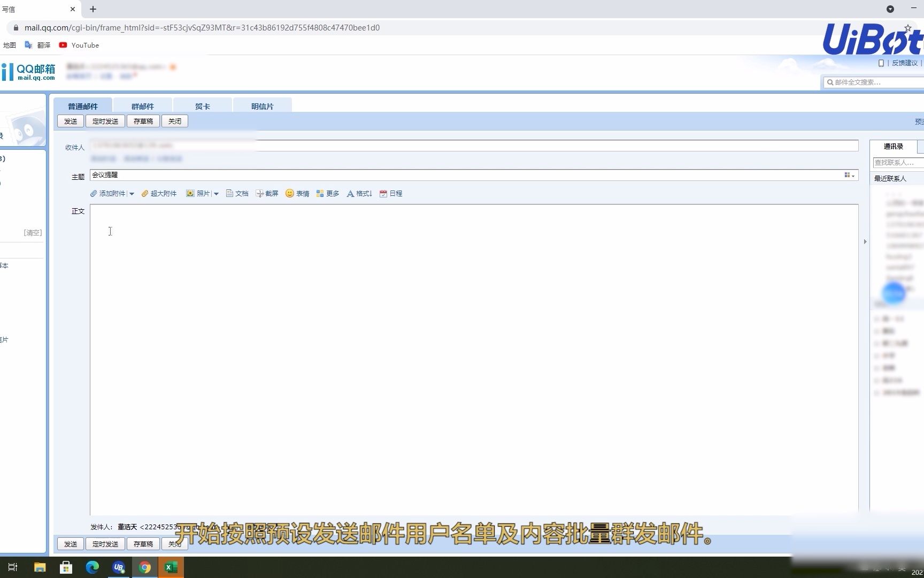Open the 翻译 translate bookmark
The height and width of the screenshot is (578, 924).
[37, 45]
